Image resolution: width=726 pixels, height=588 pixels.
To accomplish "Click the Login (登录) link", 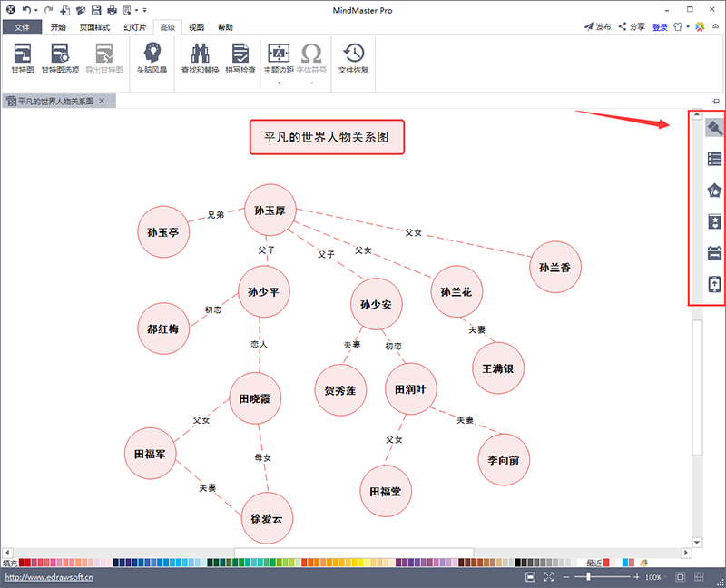I will pos(660,27).
